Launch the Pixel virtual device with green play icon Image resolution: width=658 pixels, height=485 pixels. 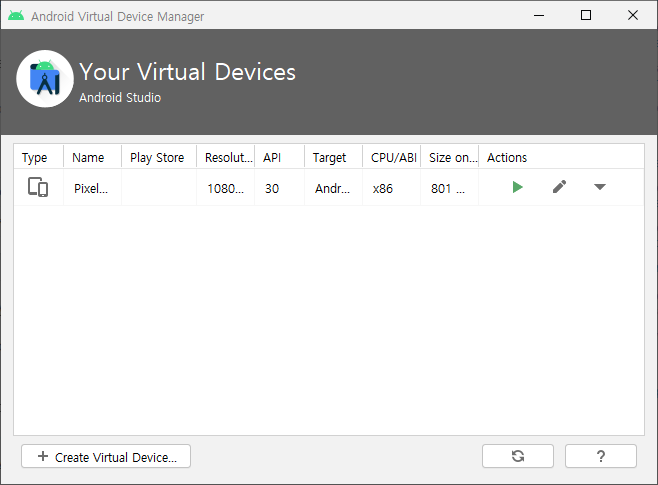(517, 187)
